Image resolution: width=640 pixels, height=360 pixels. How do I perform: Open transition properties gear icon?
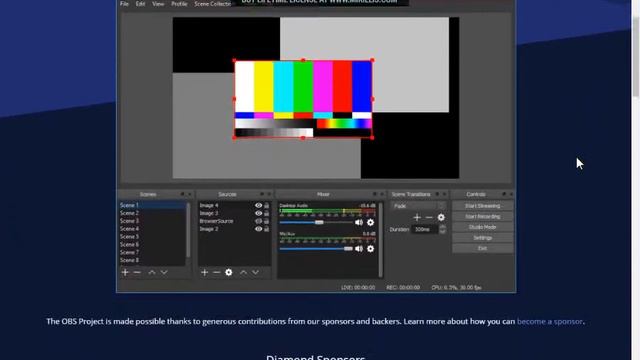[x=441, y=218]
